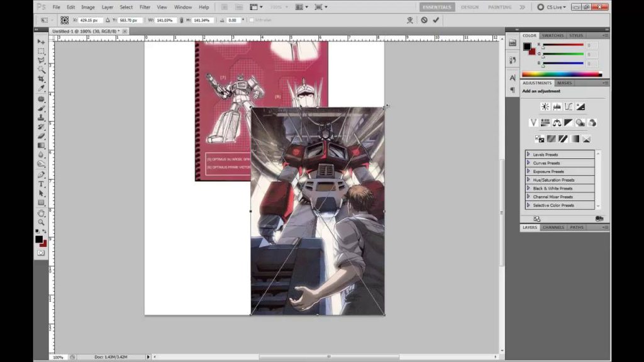
Task: Show more workspaces with the double-arrow button
Action: 522,7
